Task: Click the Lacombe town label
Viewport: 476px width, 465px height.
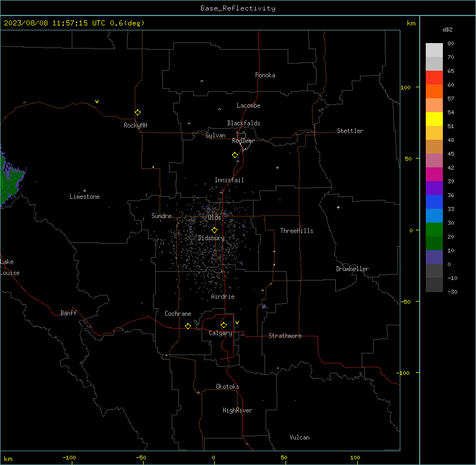Action: point(248,105)
